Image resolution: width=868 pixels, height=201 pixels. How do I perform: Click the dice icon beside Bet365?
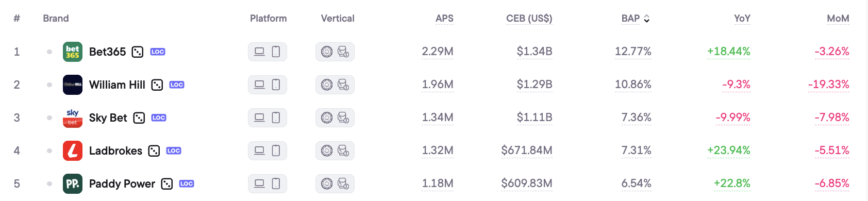coord(138,52)
